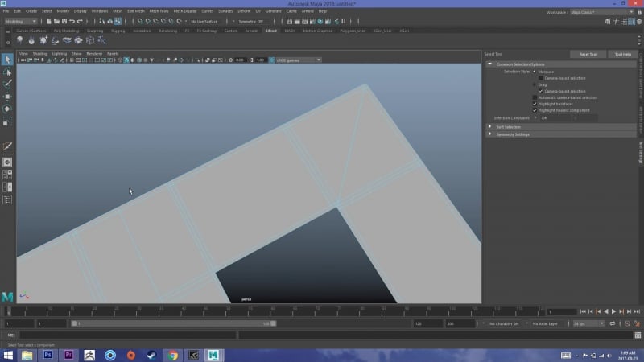This screenshot has height=362, width=644.
Task: Switch to single perspective layout
Action: tap(7, 162)
